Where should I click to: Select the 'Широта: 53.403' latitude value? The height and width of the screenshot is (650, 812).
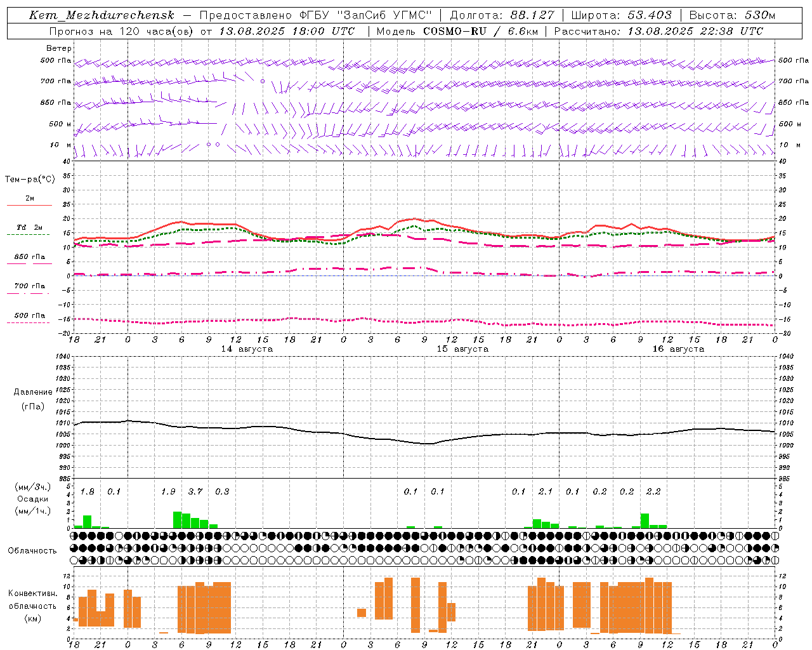pos(621,15)
